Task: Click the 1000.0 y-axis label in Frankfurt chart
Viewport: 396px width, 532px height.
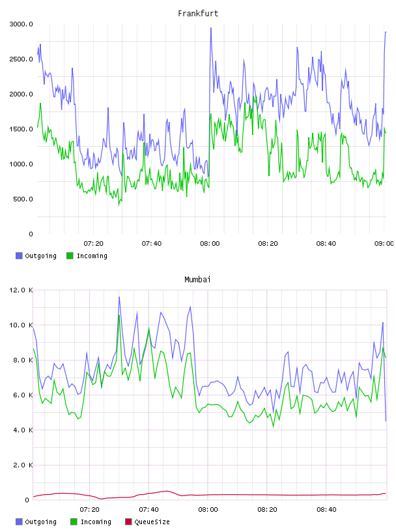Action: (x=21, y=164)
